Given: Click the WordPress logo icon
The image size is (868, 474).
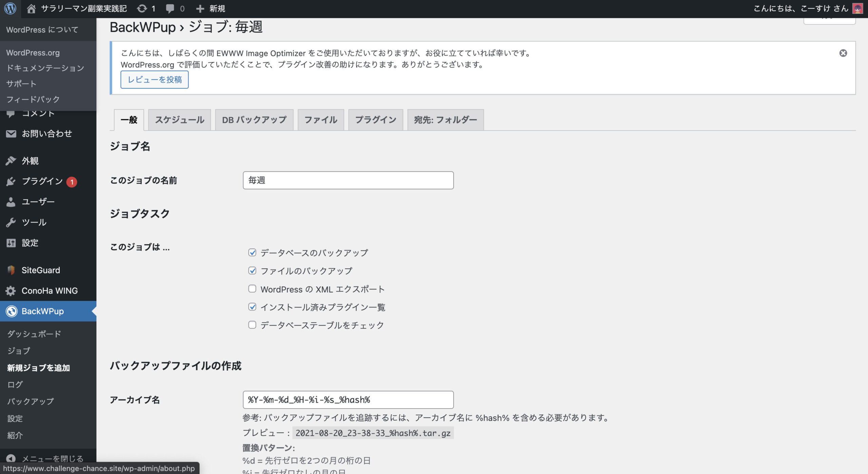Looking at the screenshot, I should click(x=10, y=8).
